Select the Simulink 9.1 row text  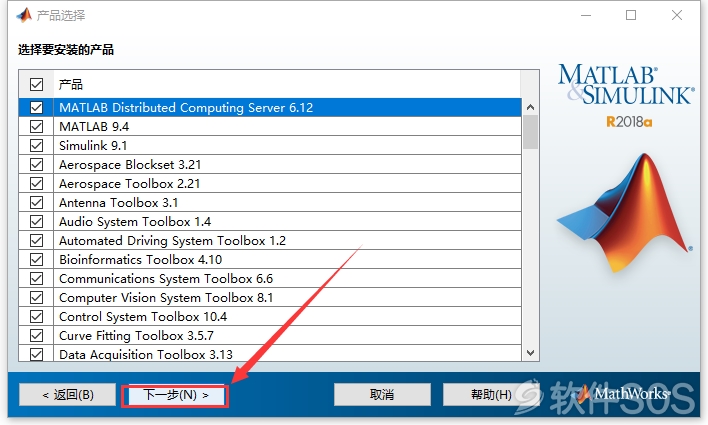pyautogui.click(x=93, y=145)
